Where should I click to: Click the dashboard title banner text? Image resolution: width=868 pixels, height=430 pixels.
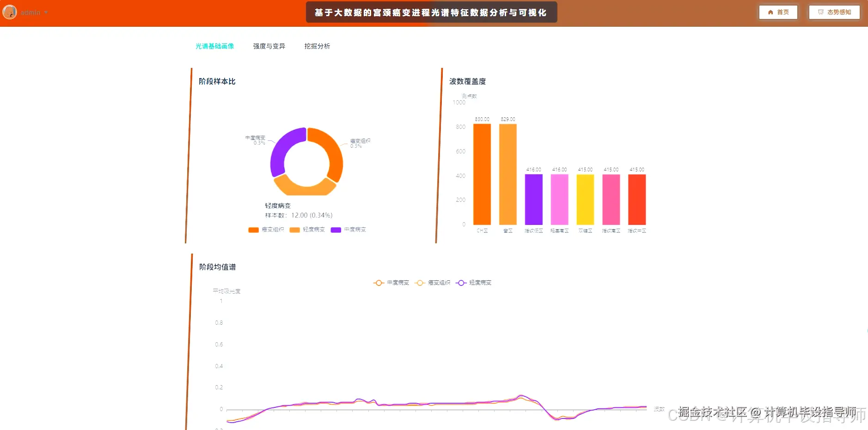[x=431, y=12]
